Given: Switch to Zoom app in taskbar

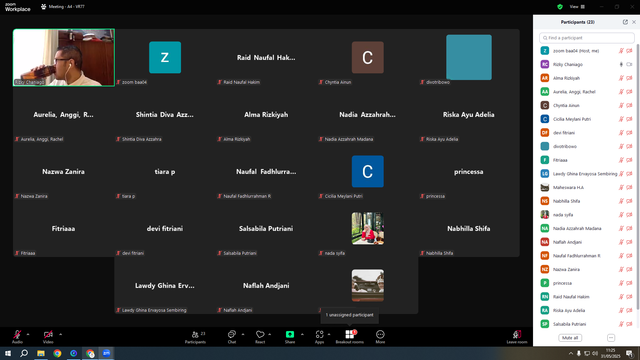Looking at the screenshot, I should click(107, 353).
